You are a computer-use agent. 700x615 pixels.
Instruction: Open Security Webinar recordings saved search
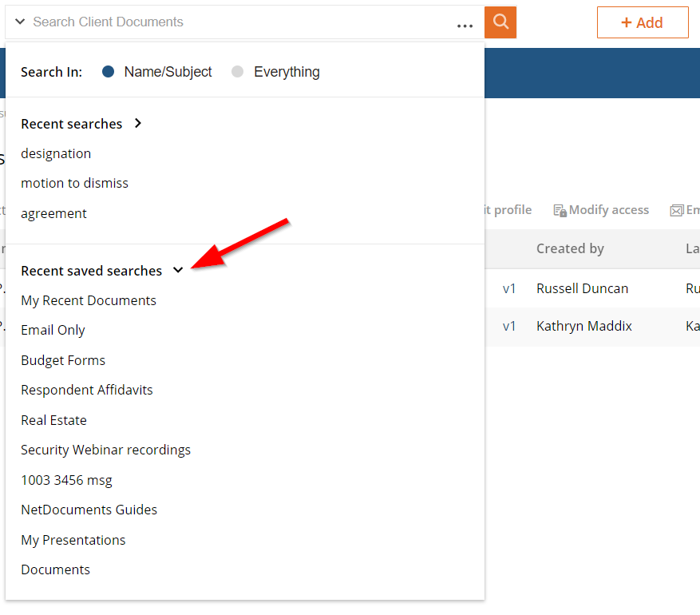coord(105,450)
